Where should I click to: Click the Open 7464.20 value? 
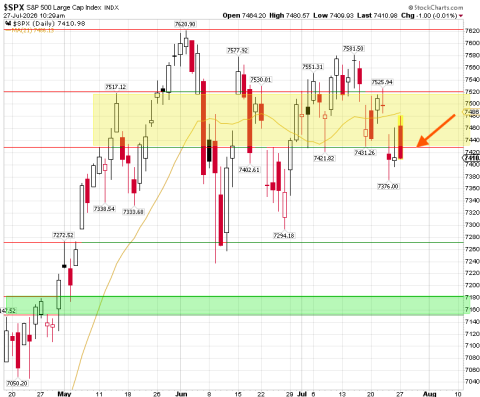(244, 15)
